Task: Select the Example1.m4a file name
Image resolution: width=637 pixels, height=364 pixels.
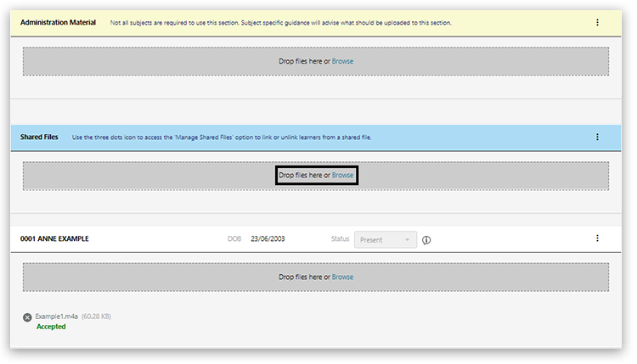Action: 57,316
